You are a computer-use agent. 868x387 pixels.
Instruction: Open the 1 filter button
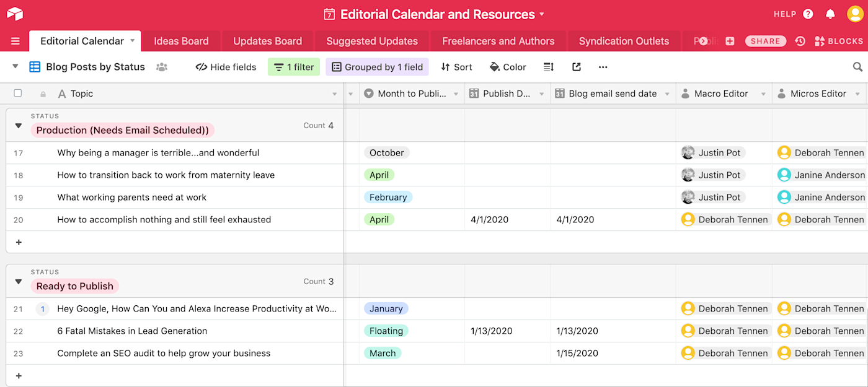click(294, 67)
